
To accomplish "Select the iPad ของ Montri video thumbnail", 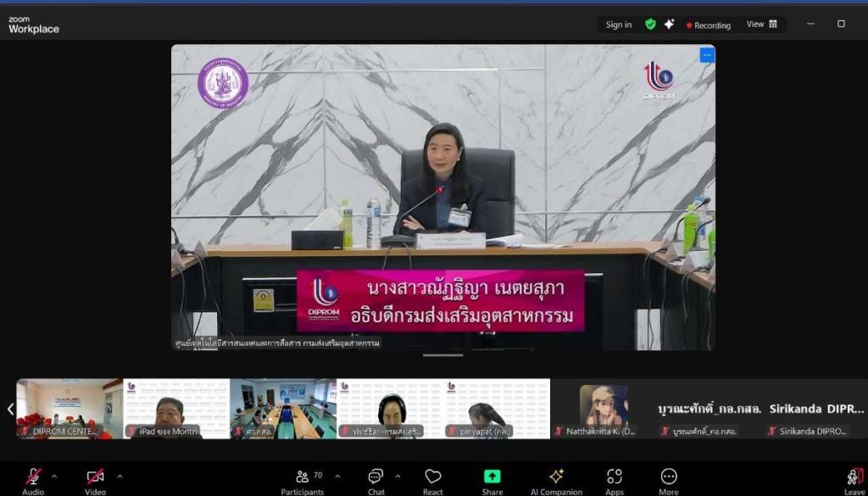I will 176,409.
